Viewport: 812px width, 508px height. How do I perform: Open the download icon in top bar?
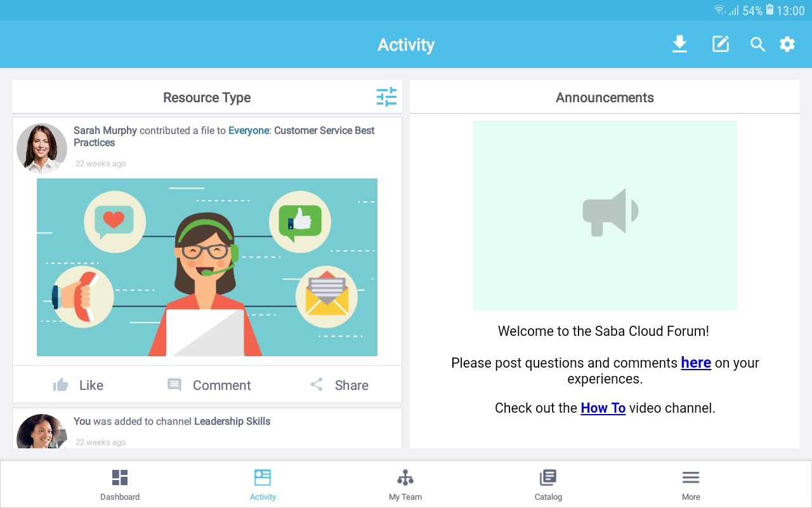(679, 44)
